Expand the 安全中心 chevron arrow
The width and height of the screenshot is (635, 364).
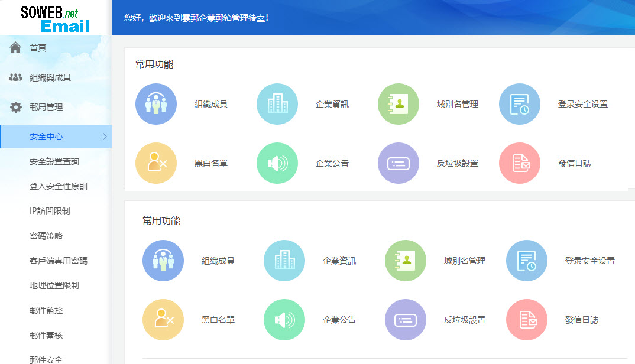[104, 136]
